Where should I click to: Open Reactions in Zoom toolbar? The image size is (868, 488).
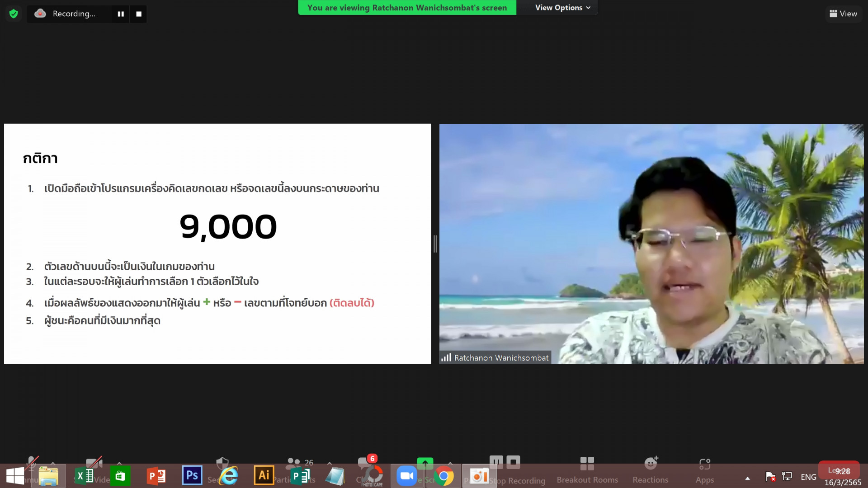pyautogui.click(x=650, y=470)
